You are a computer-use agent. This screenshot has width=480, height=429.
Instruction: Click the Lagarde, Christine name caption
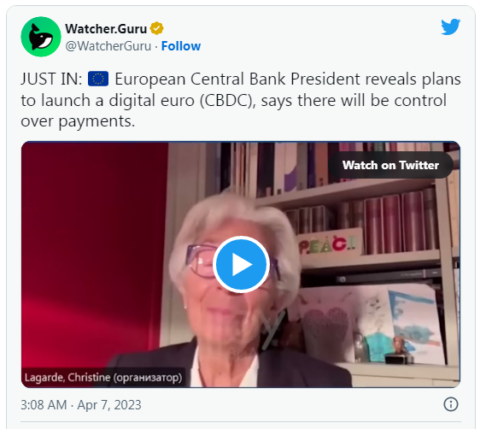103,377
